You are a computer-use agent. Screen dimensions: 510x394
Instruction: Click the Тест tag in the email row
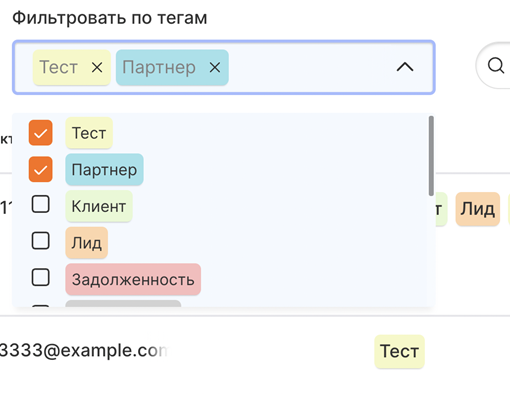[x=399, y=352]
